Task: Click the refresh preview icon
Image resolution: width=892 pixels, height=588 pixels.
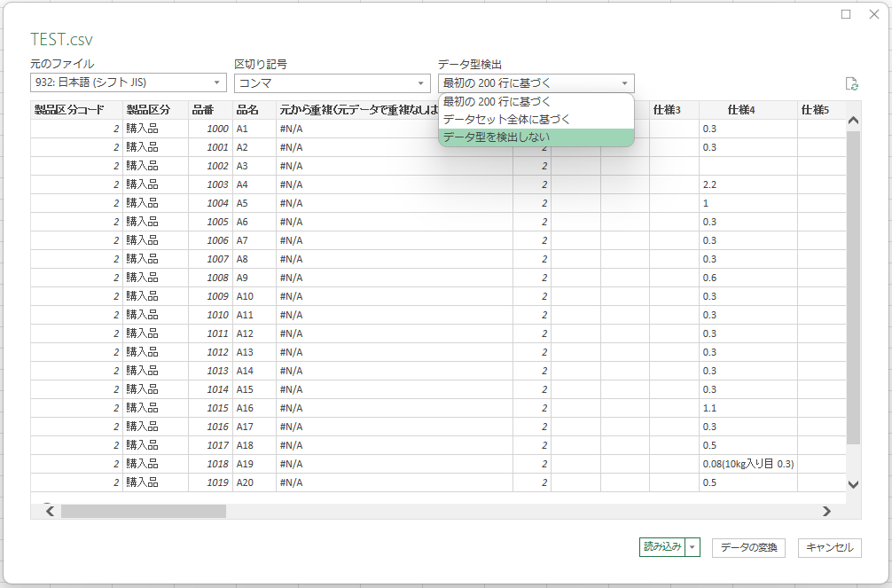Action: point(851,83)
